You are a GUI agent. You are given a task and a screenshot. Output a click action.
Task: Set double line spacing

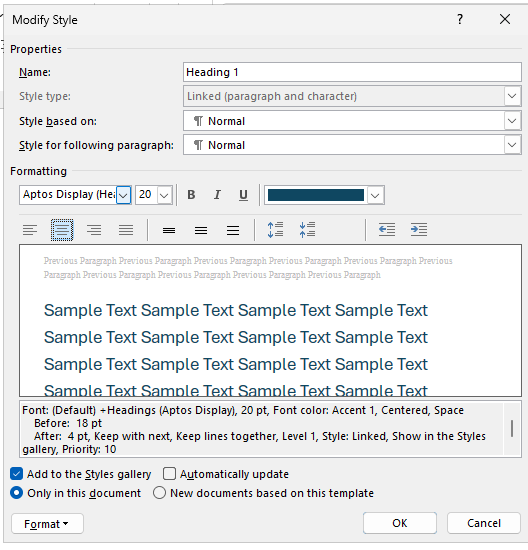pyautogui.click(x=233, y=230)
